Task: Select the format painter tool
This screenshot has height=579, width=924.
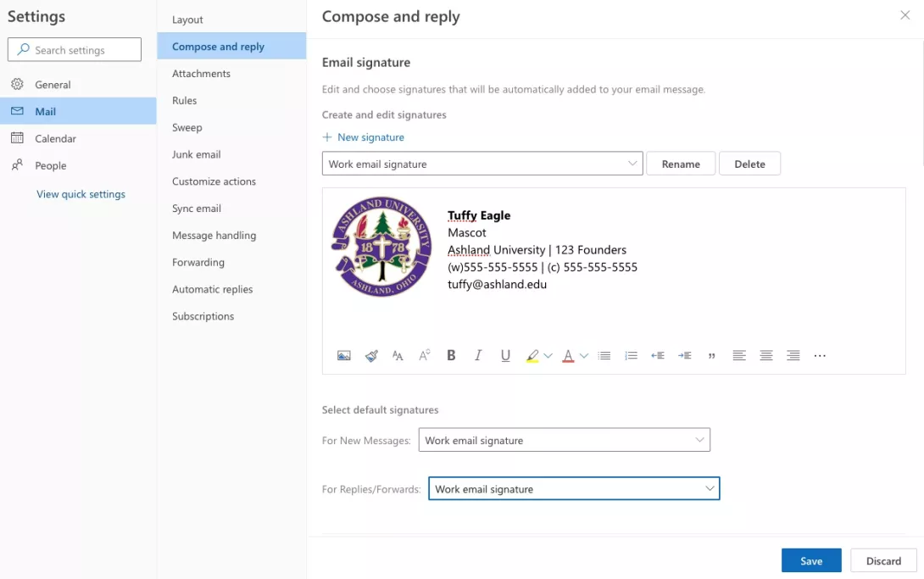Action: 371,356
